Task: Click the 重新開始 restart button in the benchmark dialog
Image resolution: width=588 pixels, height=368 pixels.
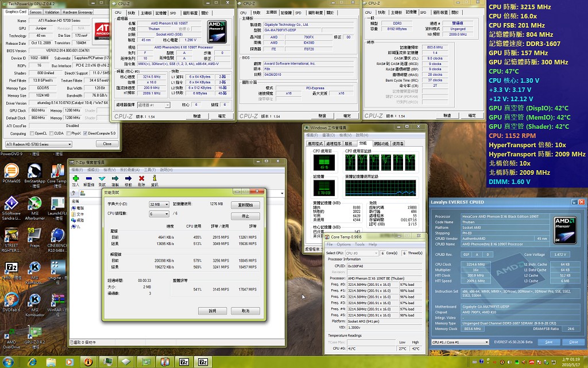Action: pos(246,205)
